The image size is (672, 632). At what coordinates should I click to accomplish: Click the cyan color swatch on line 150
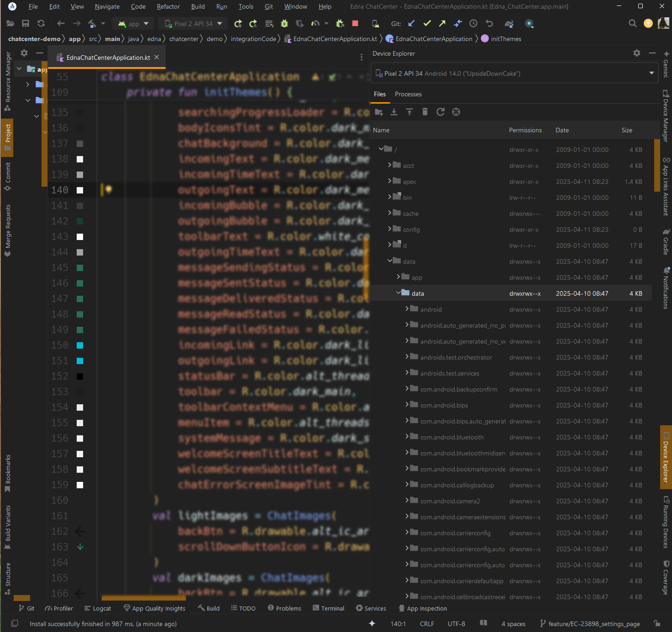click(80, 345)
